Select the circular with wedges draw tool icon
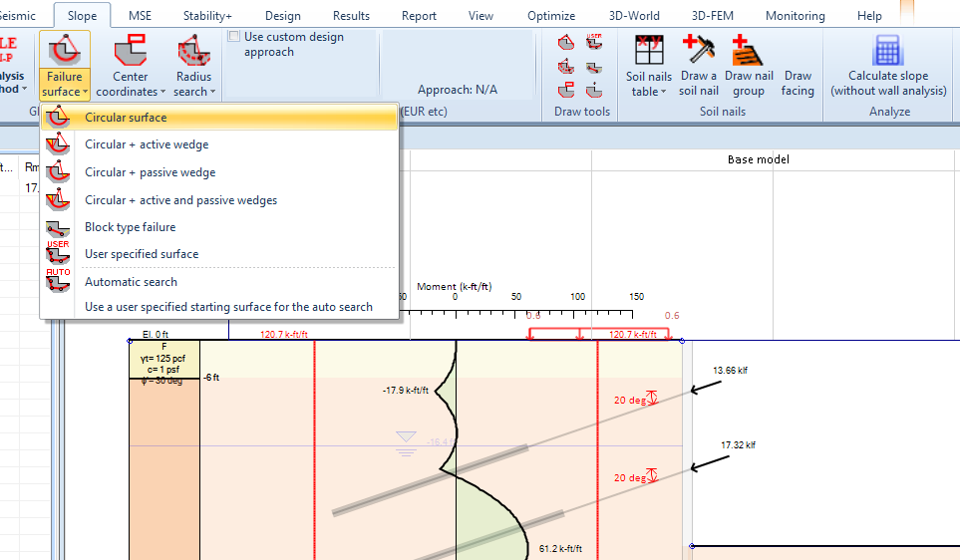Image resolution: width=960 pixels, height=560 pixels. [x=565, y=66]
